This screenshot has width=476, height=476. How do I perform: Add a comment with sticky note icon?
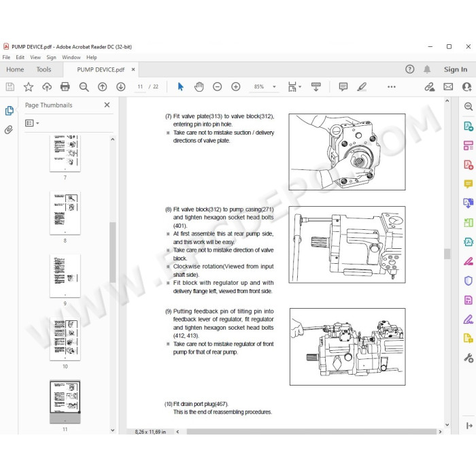tap(343, 87)
